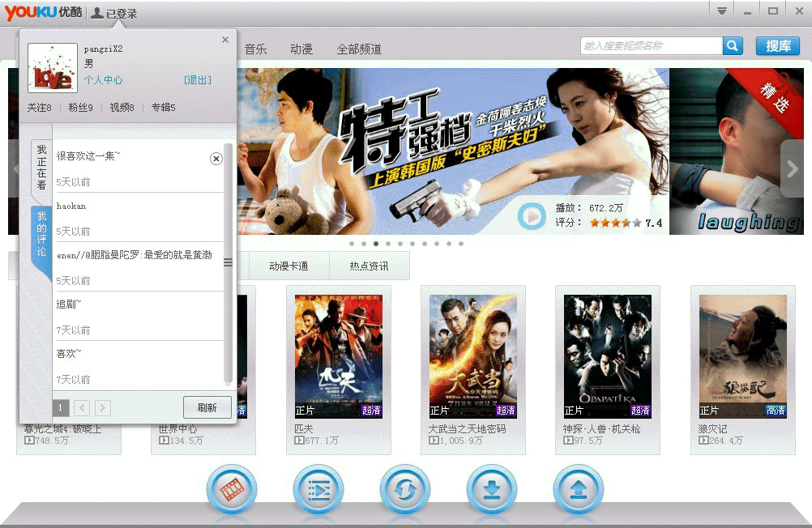Screen dimensions: 812x528
Task: Open the title bar dropdown menu arrow
Action: [721, 11]
